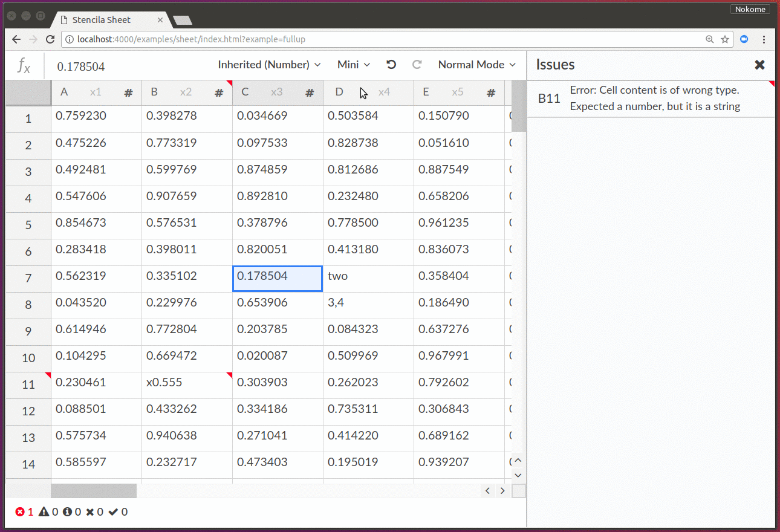Select the Stencila Sheet browser tab
Image resolution: width=780 pixels, height=532 pixels.
(110, 20)
